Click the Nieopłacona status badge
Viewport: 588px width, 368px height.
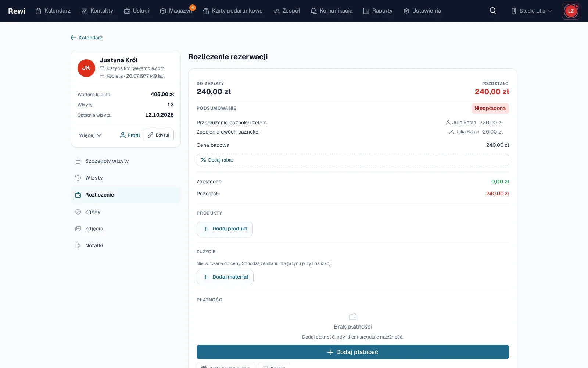coord(490,108)
